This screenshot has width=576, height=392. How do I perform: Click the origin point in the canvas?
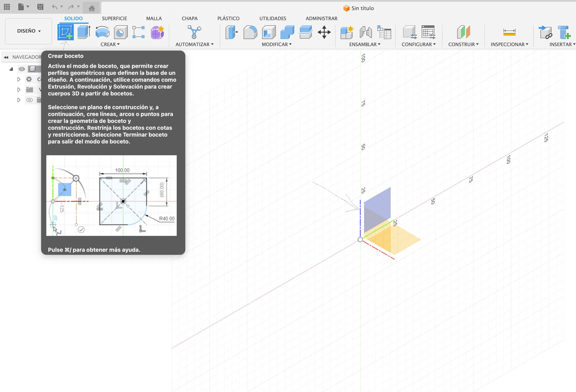(x=360, y=240)
